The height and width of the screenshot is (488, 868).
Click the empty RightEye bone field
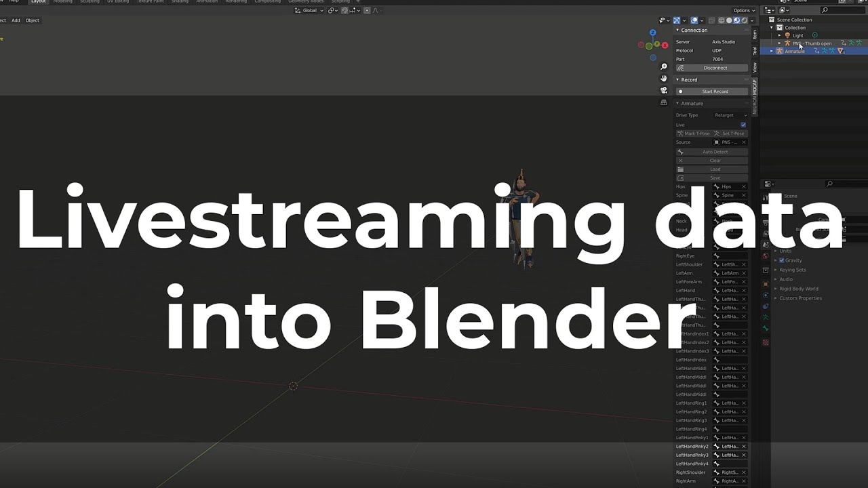730,256
